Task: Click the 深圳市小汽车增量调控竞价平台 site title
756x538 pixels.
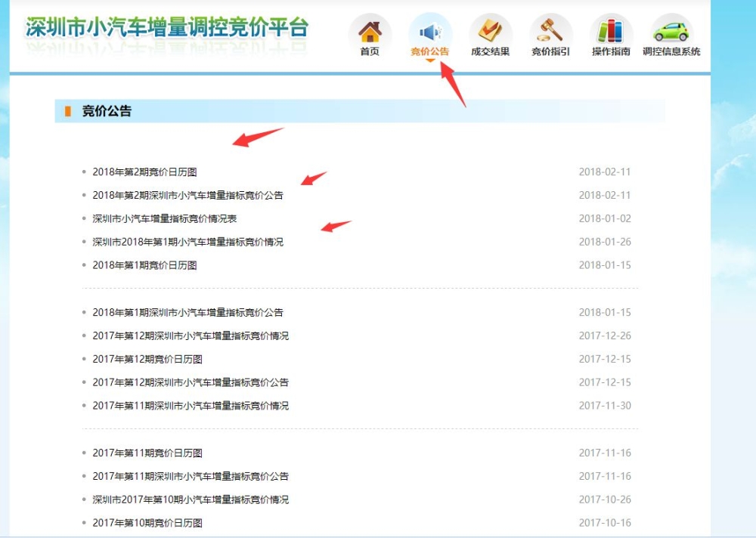Action: point(167,27)
